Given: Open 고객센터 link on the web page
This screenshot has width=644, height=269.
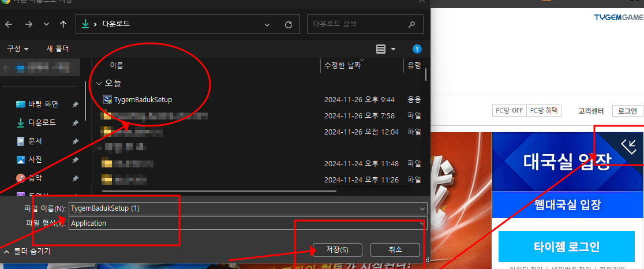Looking at the screenshot, I should tap(591, 110).
